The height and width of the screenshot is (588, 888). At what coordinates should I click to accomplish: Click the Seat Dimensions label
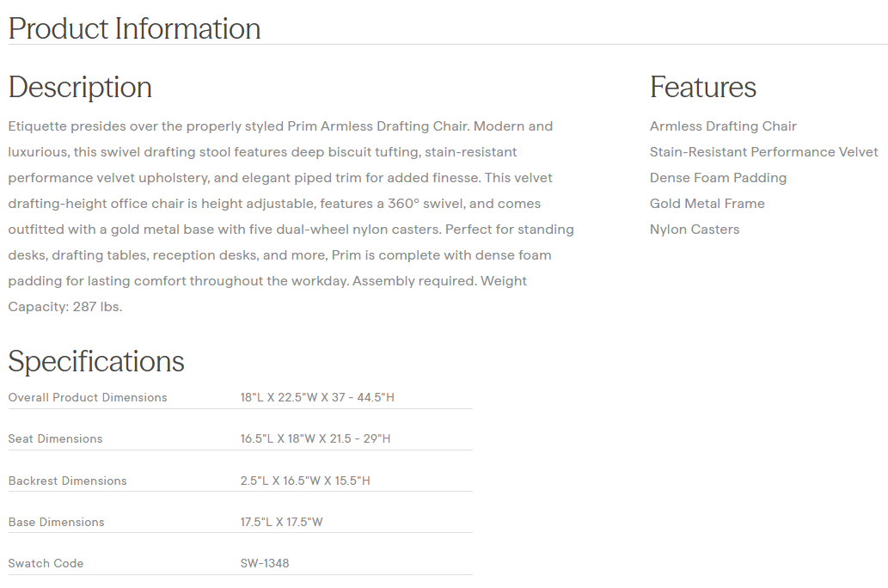coord(55,438)
